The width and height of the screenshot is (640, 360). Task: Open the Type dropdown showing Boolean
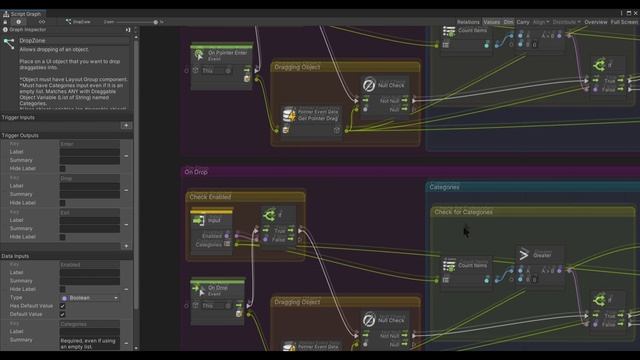coord(90,298)
